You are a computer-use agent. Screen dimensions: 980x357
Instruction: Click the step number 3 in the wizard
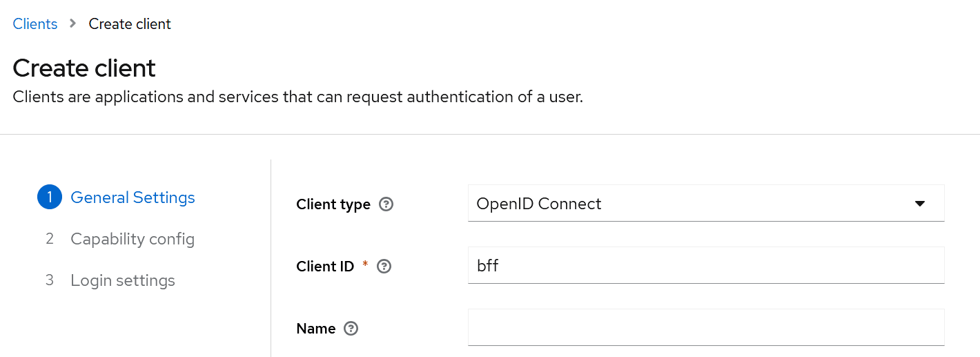(50, 280)
